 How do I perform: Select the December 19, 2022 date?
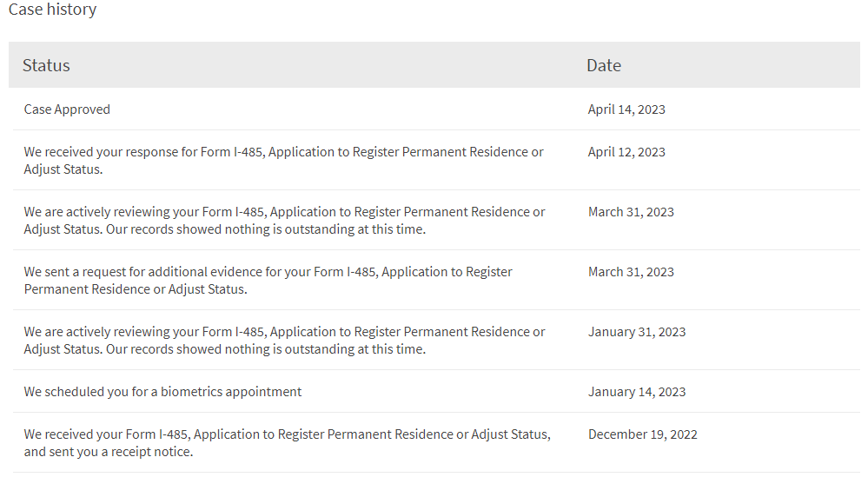[642, 434]
